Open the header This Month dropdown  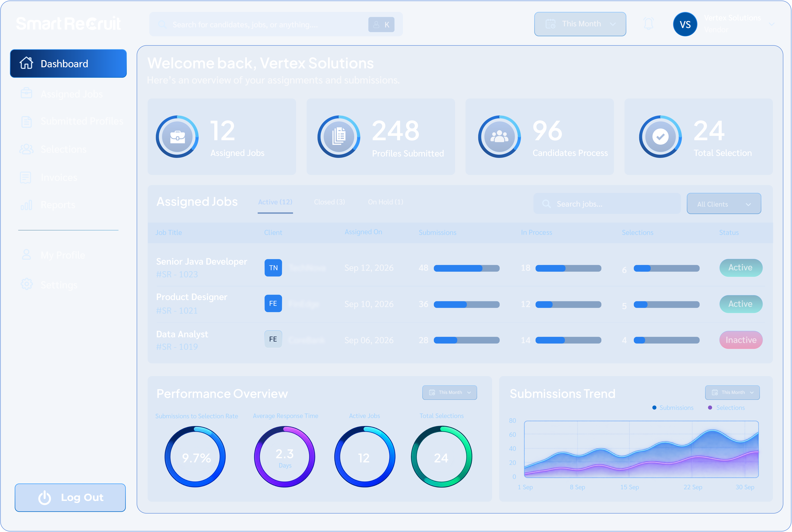580,24
